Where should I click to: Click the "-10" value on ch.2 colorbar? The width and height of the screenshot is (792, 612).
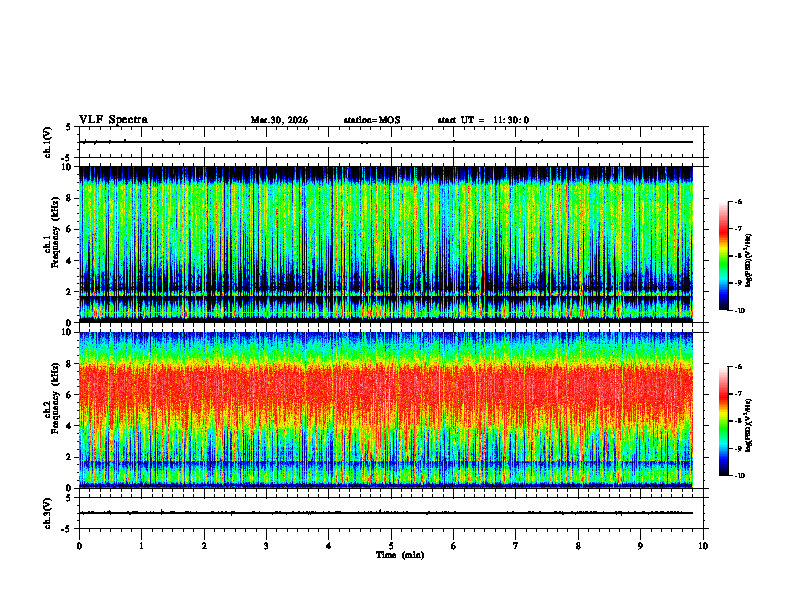point(739,476)
